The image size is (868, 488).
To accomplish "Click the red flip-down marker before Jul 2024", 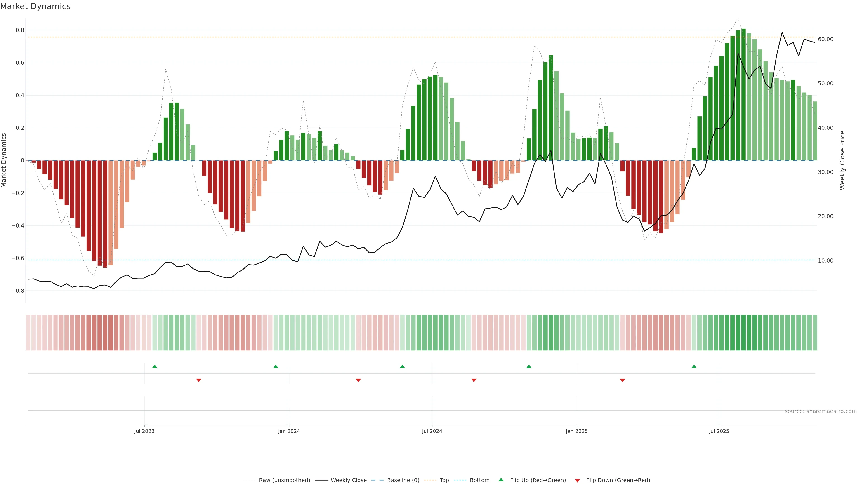I will coord(358,380).
